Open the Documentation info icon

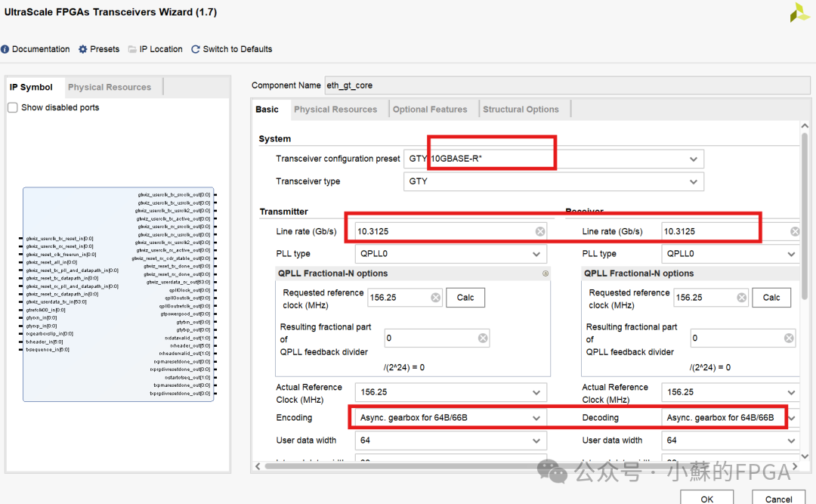5,49
